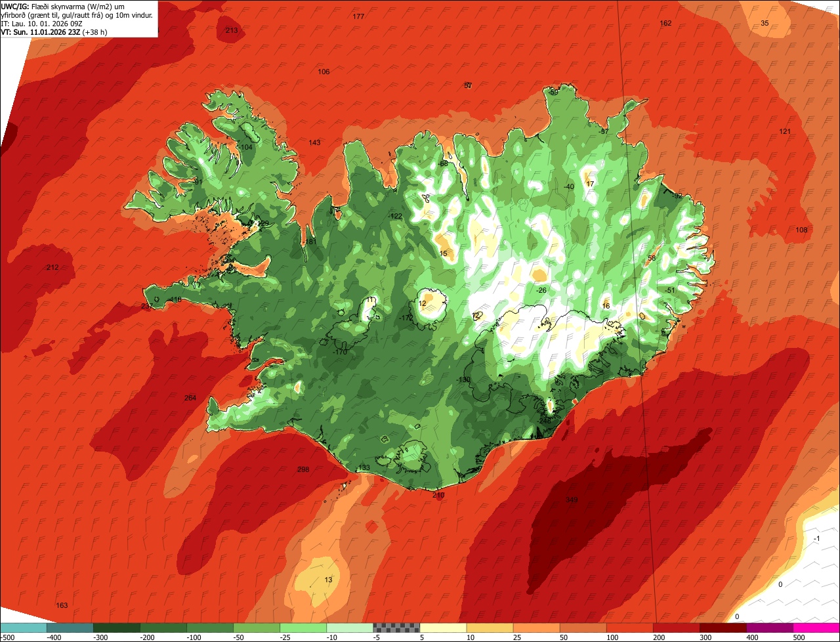Click the -57 value on the northeast coast
This screenshot has height=642, width=840.
[604, 131]
